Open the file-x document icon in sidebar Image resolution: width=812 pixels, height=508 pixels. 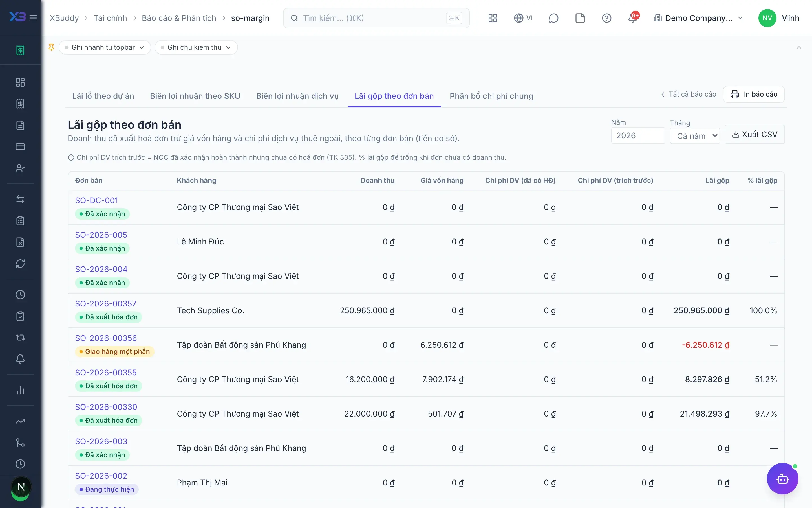pos(20,242)
